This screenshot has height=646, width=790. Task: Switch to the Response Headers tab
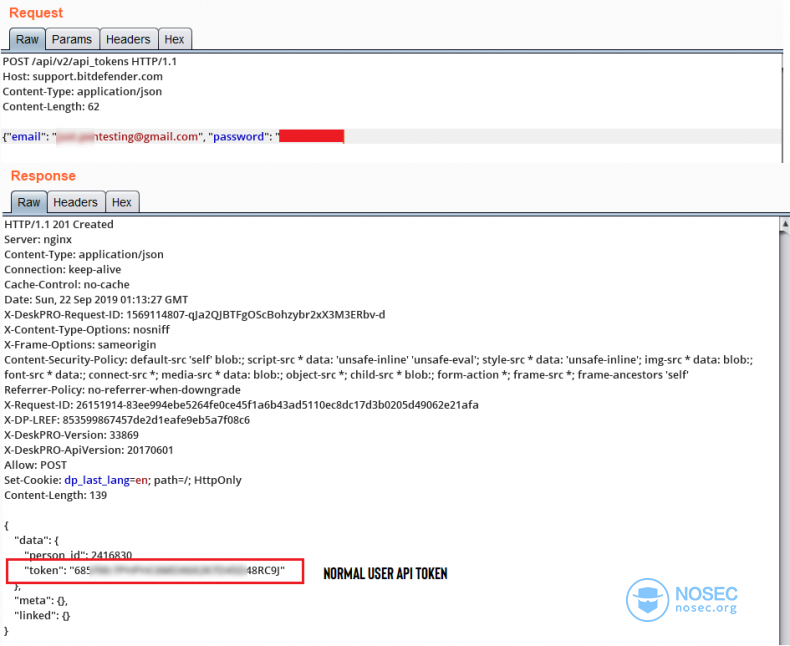76,202
